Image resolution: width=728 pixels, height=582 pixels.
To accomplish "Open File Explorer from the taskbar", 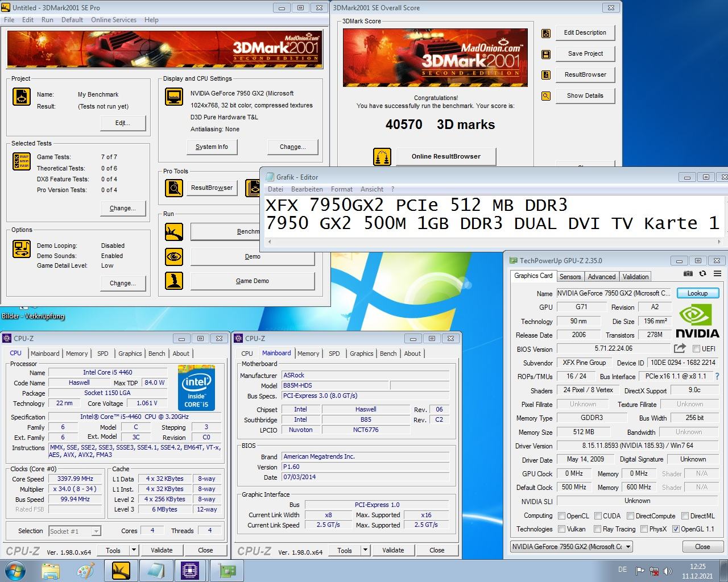I will 51,570.
